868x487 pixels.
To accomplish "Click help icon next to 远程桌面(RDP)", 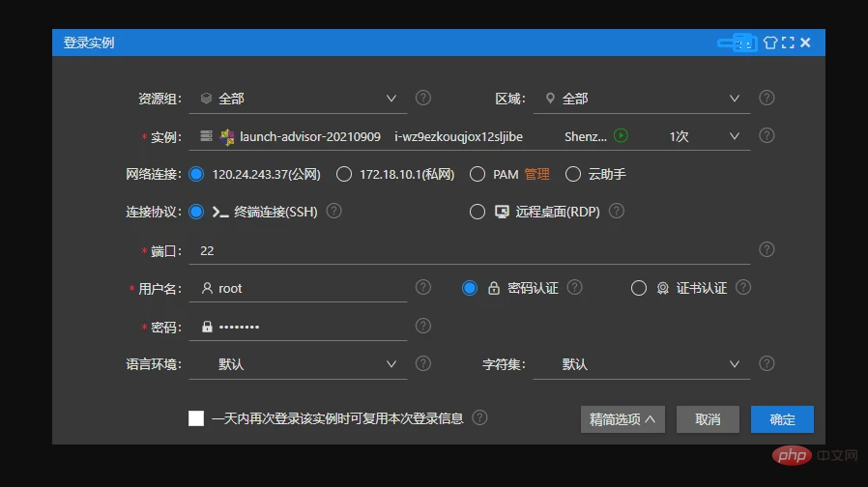I will coord(616,211).
